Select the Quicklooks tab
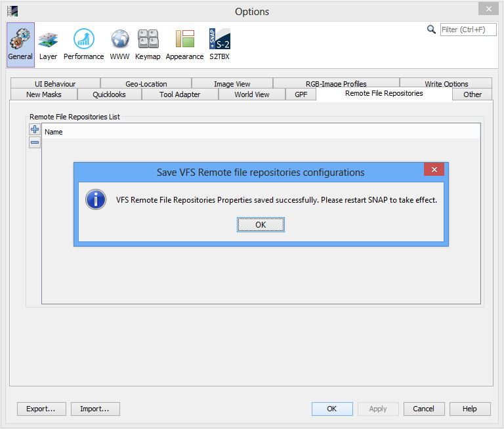This screenshot has width=504, height=429. tap(110, 94)
